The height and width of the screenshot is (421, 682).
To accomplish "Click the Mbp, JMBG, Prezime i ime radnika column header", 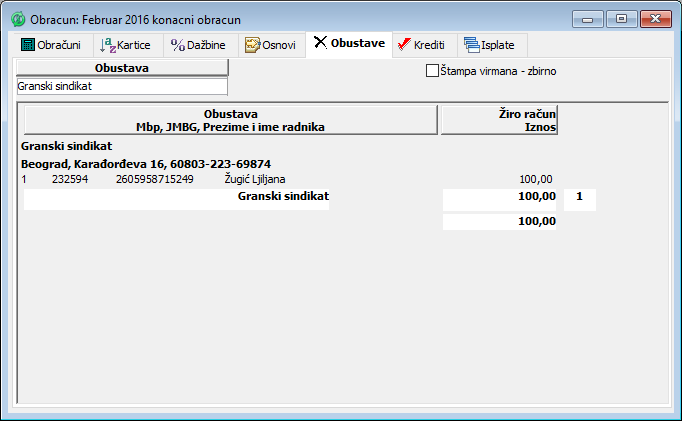I will point(231,120).
